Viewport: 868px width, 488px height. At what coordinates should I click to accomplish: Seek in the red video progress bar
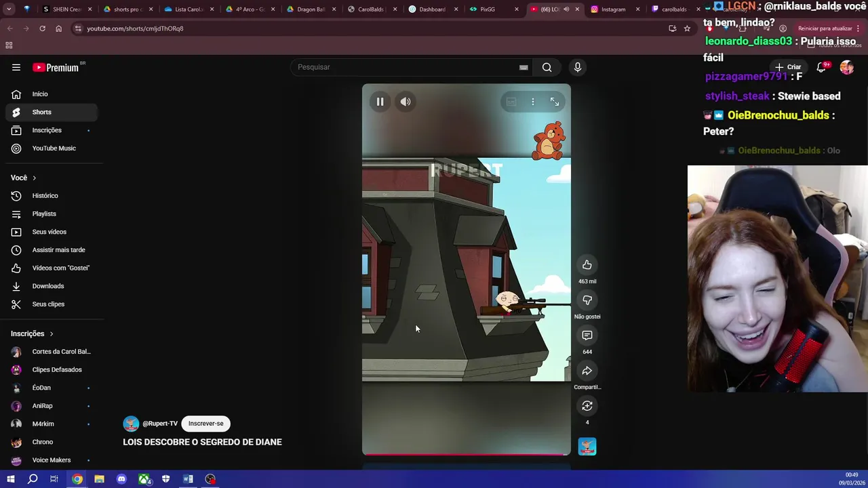[x=467, y=454]
